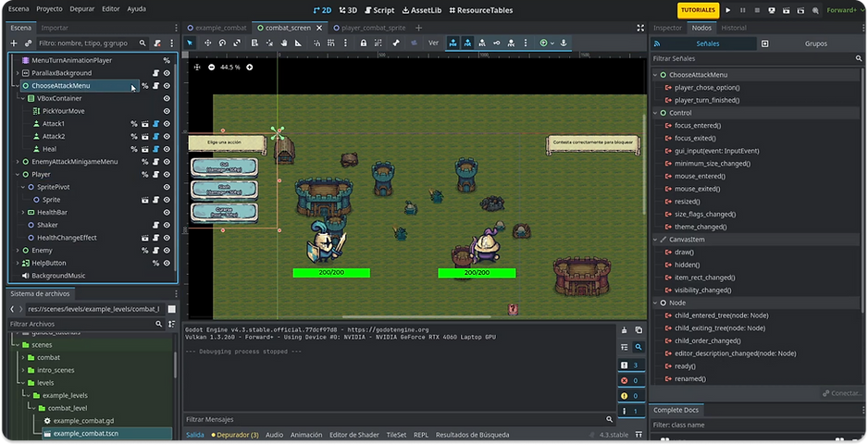Toggle output search magnifier icon

639,347
